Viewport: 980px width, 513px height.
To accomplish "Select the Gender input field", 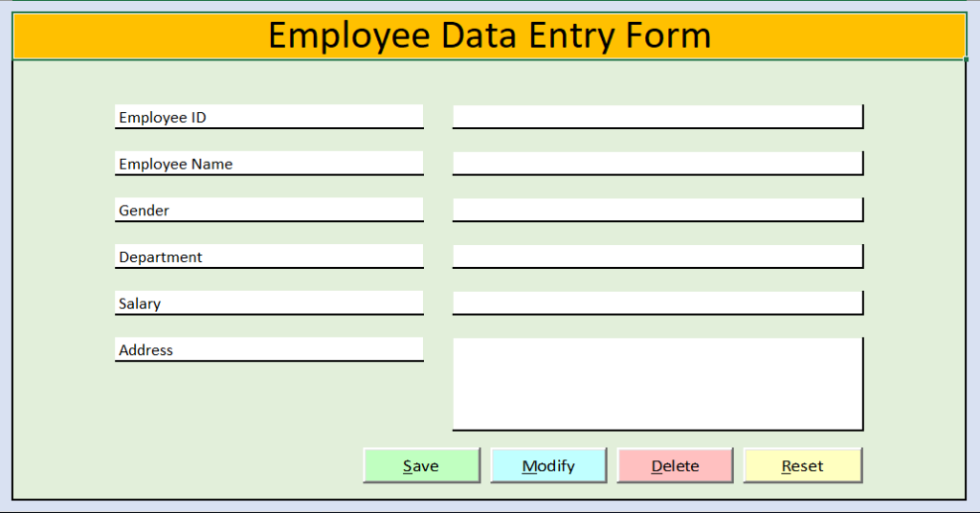I will tap(658, 210).
